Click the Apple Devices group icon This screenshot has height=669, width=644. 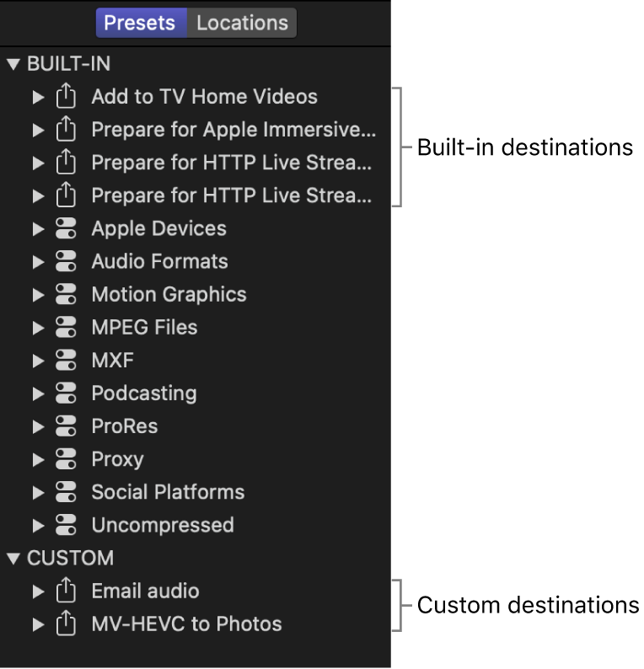tap(66, 229)
